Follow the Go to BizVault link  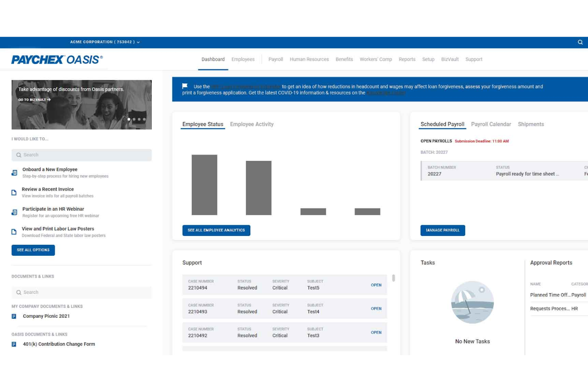click(34, 100)
